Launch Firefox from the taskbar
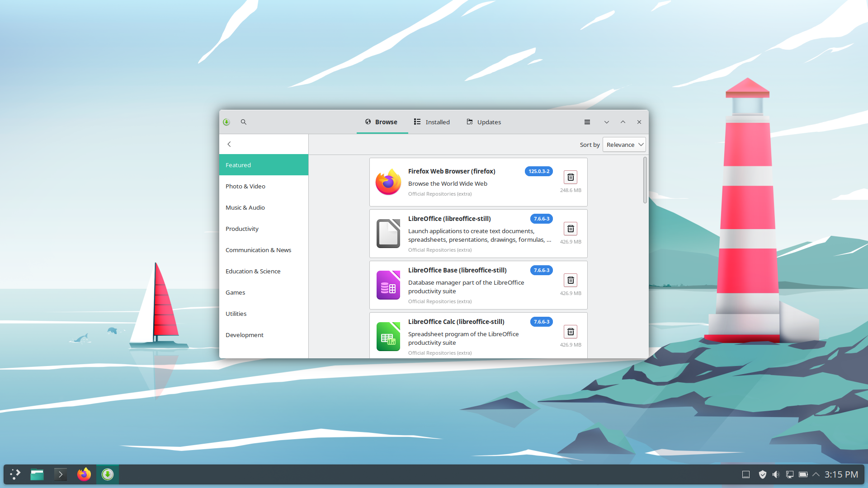868x488 pixels. click(84, 474)
